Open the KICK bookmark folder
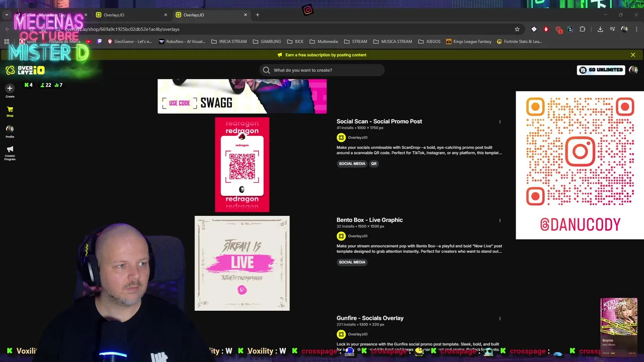Viewport: 644px width, 362px height. point(295,41)
